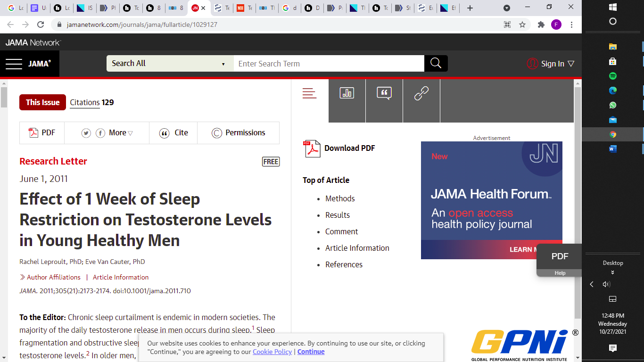Jump to Methods section in outline
Screen dimensions: 644x362
pyautogui.click(x=340, y=198)
